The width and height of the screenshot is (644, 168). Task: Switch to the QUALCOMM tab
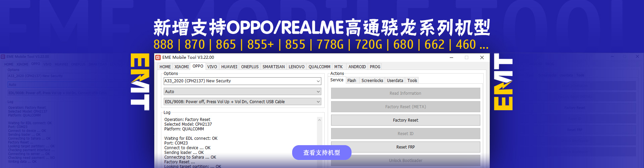319,67
